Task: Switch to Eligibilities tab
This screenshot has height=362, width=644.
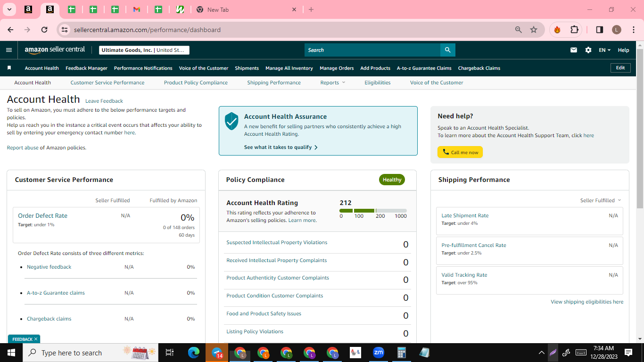Action: tap(378, 82)
